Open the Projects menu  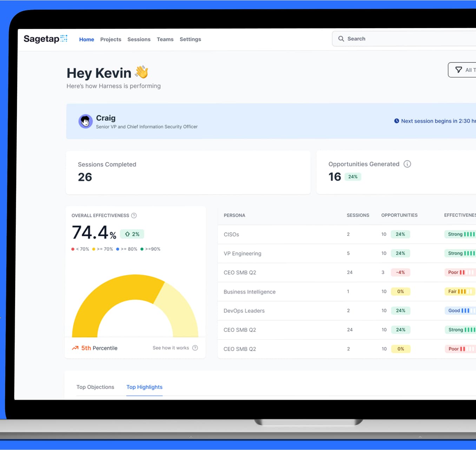tap(111, 39)
